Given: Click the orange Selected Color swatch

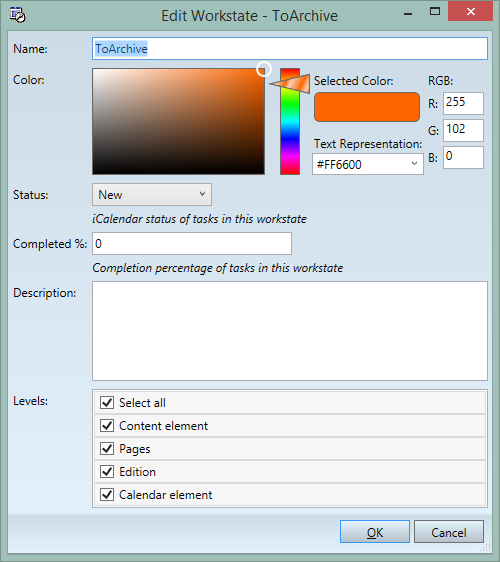Looking at the screenshot, I should (x=367, y=107).
